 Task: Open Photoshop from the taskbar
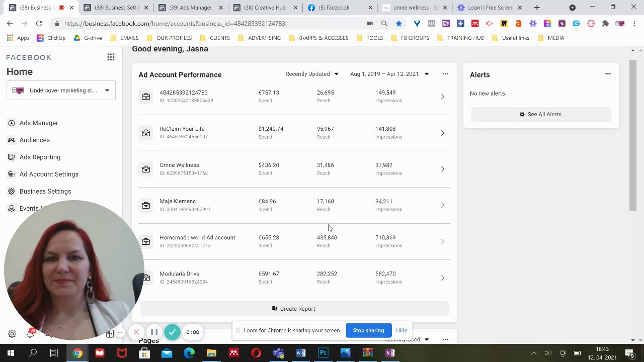(323, 353)
